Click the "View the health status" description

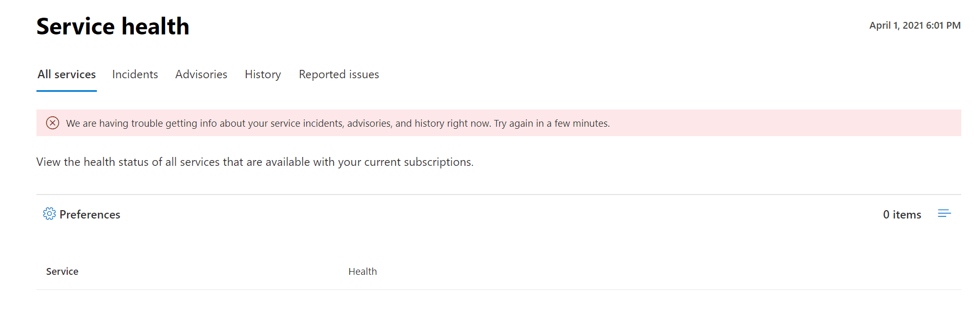pos(255,162)
